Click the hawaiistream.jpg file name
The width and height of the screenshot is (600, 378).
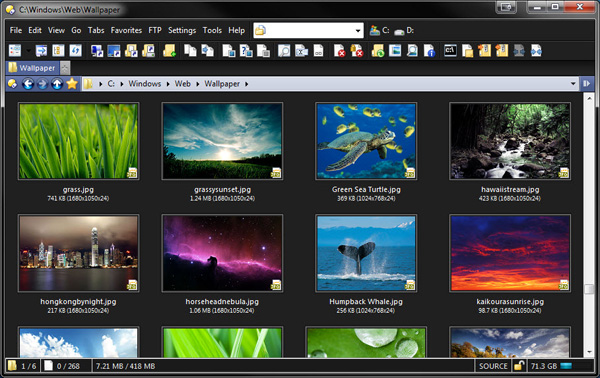tap(510, 189)
